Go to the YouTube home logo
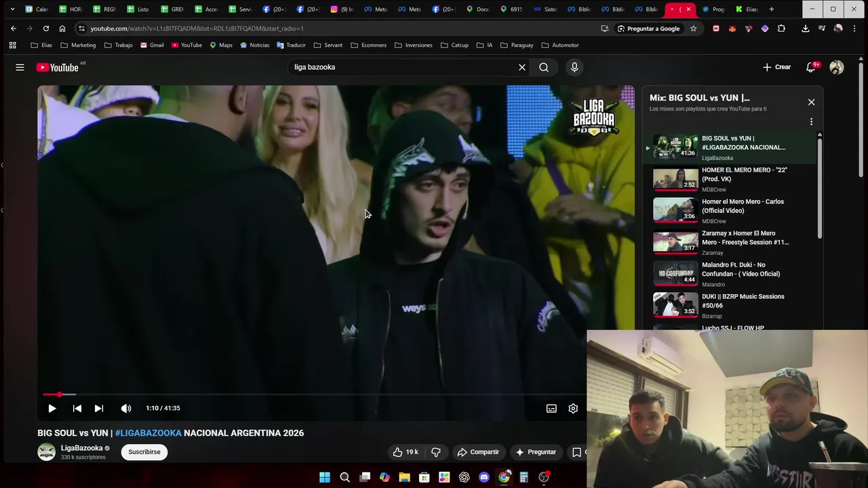 (58, 67)
